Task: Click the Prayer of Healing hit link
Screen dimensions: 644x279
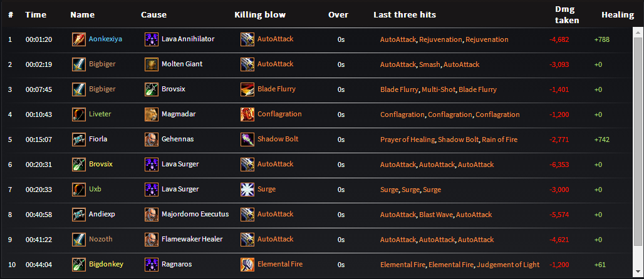Action: coord(407,139)
